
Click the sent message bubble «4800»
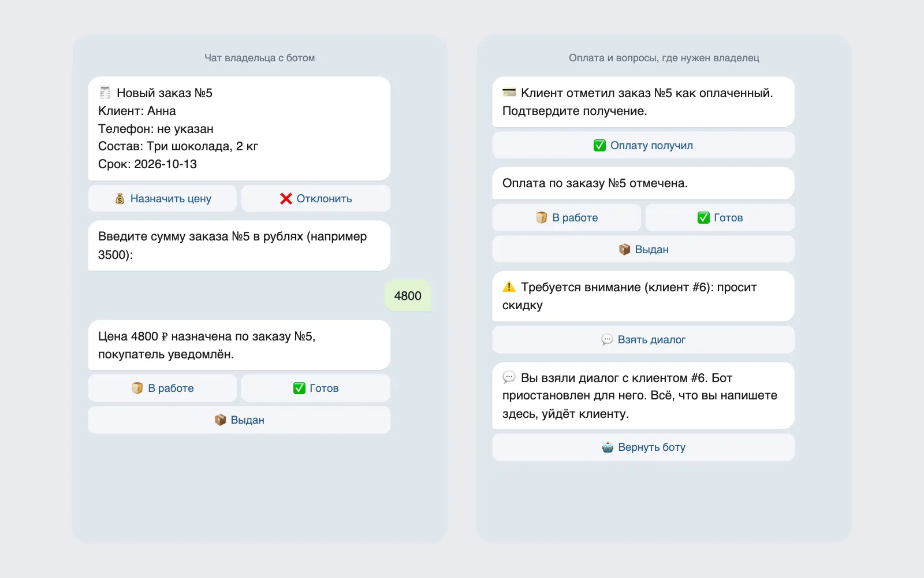pyautogui.click(x=408, y=295)
